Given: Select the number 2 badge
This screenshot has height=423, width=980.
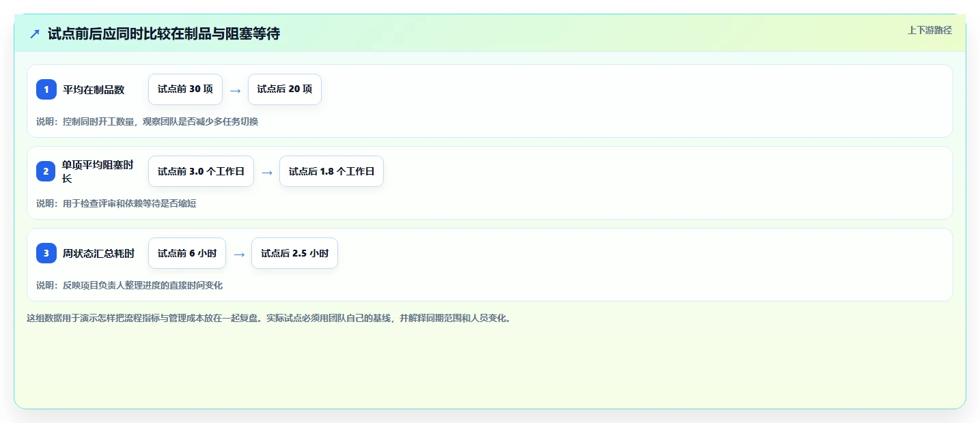Looking at the screenshot, I should tap(46, 171).
